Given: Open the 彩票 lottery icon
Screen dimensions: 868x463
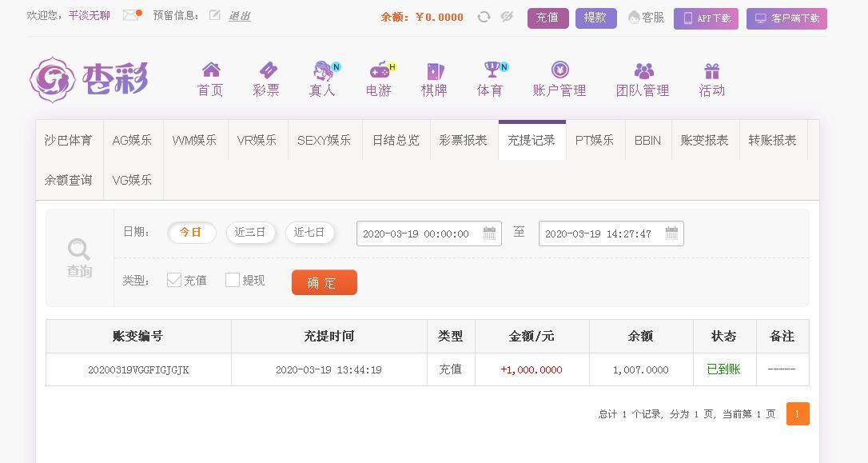Looking at the screenshot, I should tap(268, 70).
